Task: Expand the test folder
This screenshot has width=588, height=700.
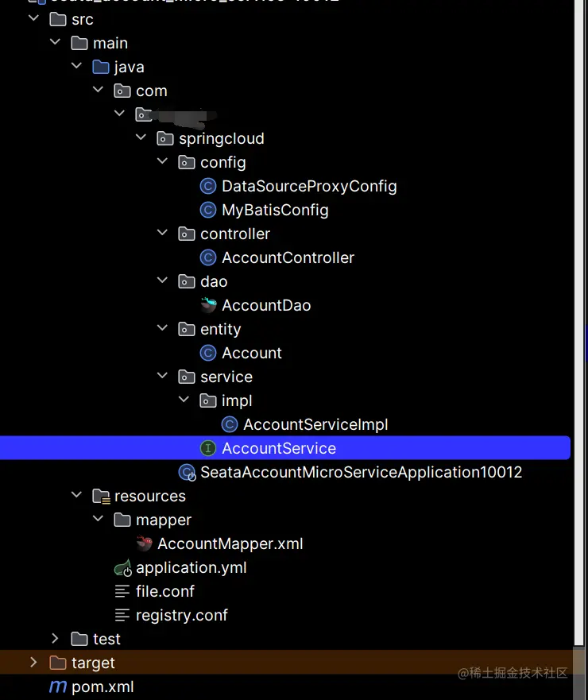Action: (55, 639)
